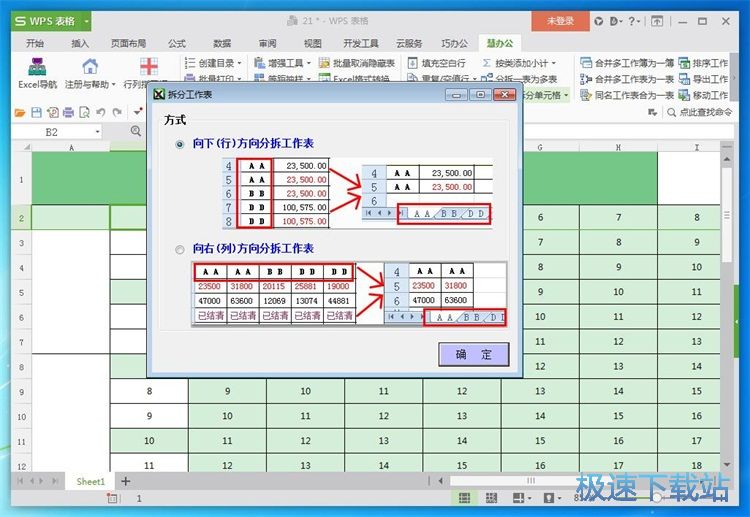Expand the 注册与帮助 dropdown arrow
This screenshot has height=517, width=750.
[114, 85]
